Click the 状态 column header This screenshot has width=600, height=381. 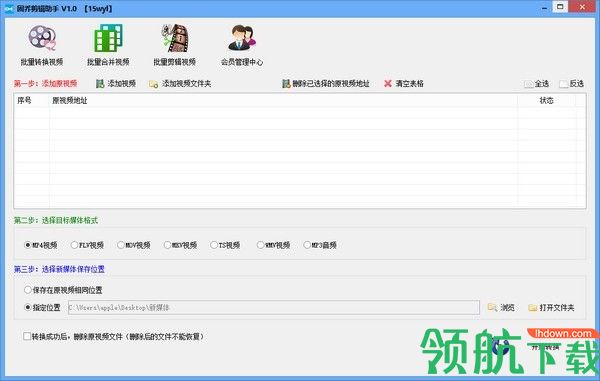click(x=546, y=101)
